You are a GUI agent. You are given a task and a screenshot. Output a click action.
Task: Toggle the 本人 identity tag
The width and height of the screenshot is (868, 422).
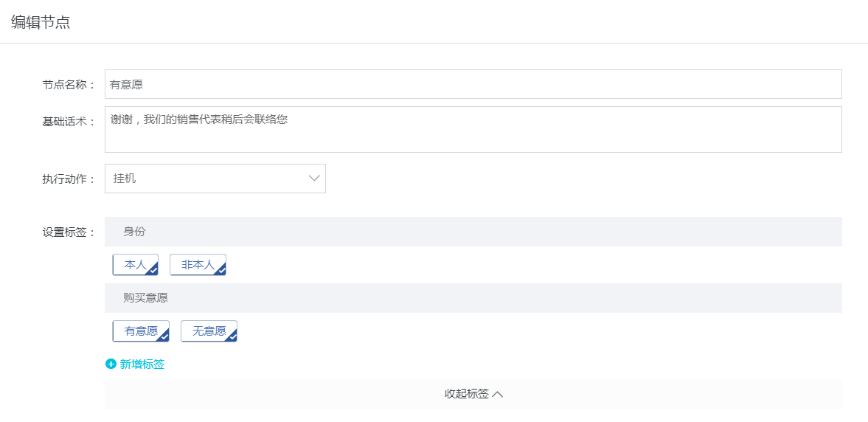coord(136,265)
